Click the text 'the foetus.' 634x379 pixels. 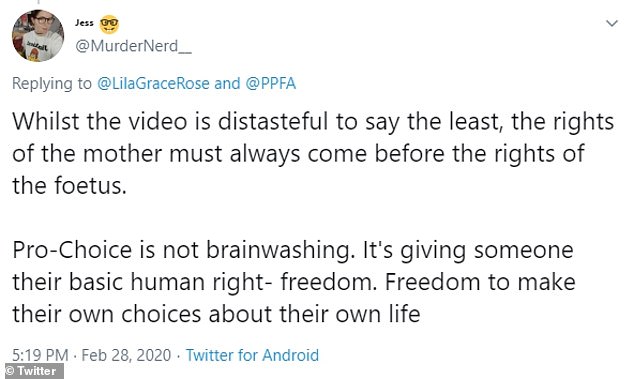[70, 186]
